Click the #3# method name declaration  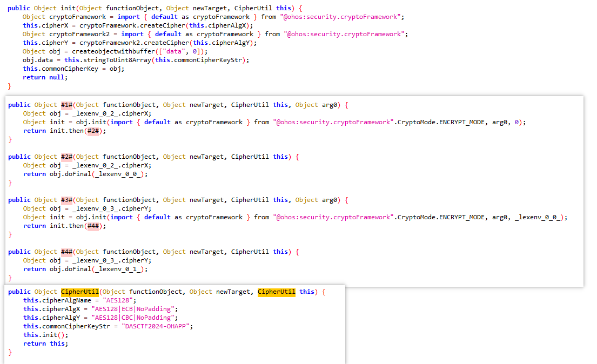point(66,200)
